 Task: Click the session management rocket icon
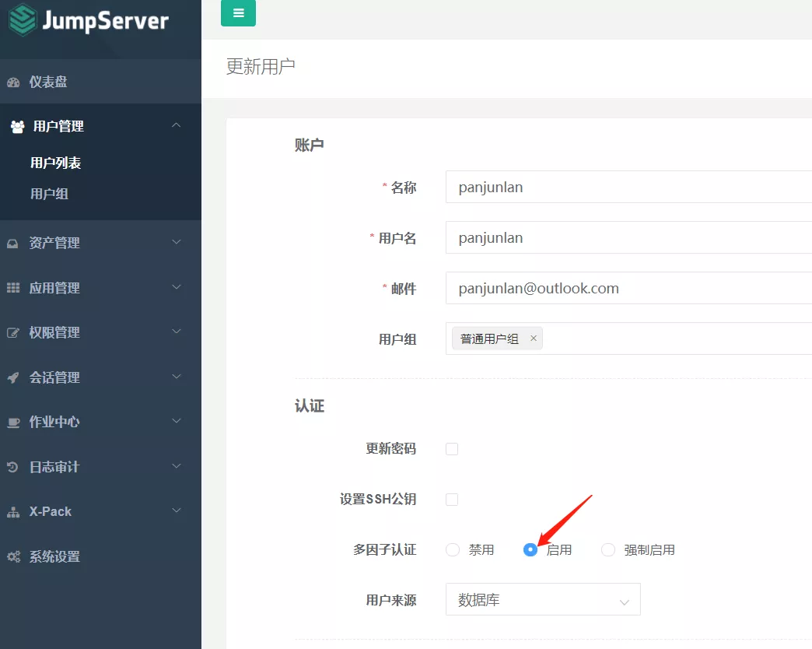click(x=13, y=377)
